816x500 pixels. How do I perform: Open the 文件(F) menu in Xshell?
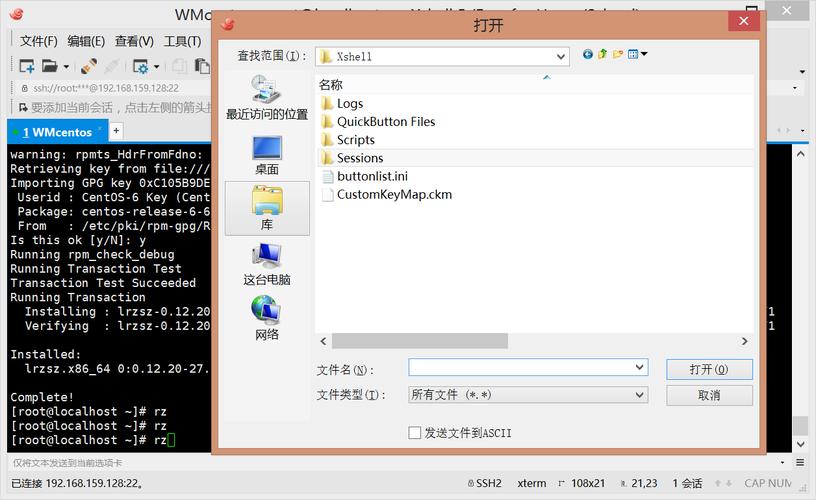(x=39, y=41)
